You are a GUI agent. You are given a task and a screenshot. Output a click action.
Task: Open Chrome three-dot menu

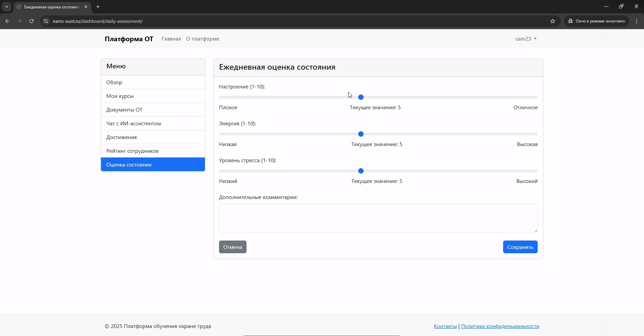[637, 21]
